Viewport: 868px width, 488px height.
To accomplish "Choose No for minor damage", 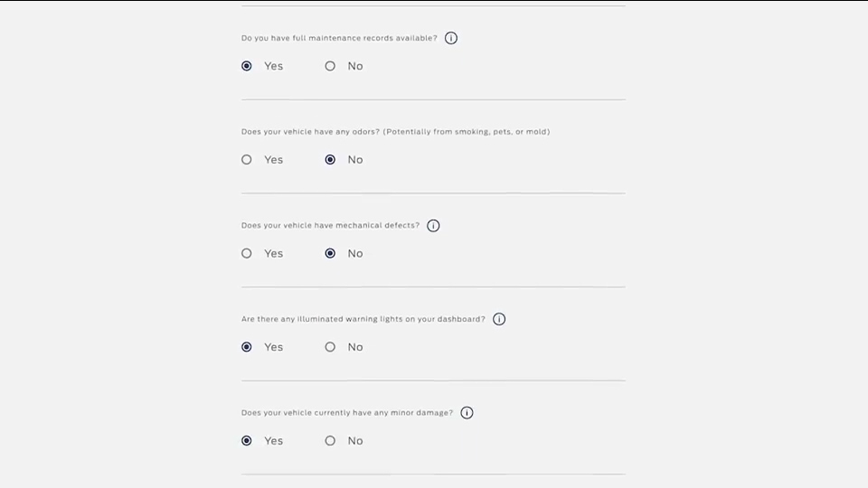I will click(x=331, y=440).
